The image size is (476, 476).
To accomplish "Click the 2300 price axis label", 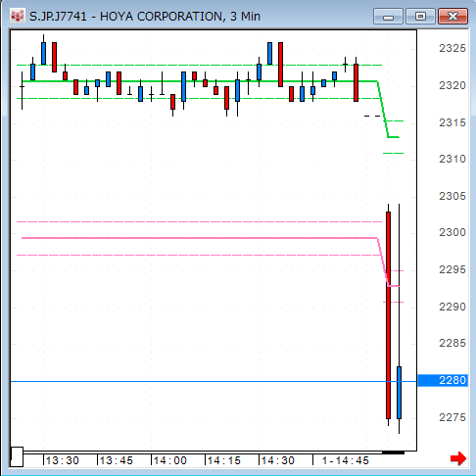I will pyautogui.click(x=452, y=232).
